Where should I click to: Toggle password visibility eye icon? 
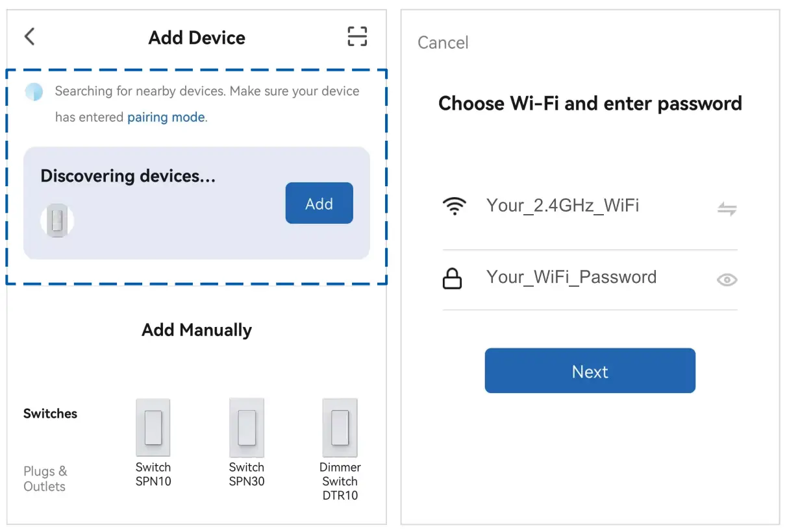(x=727, y=280)
